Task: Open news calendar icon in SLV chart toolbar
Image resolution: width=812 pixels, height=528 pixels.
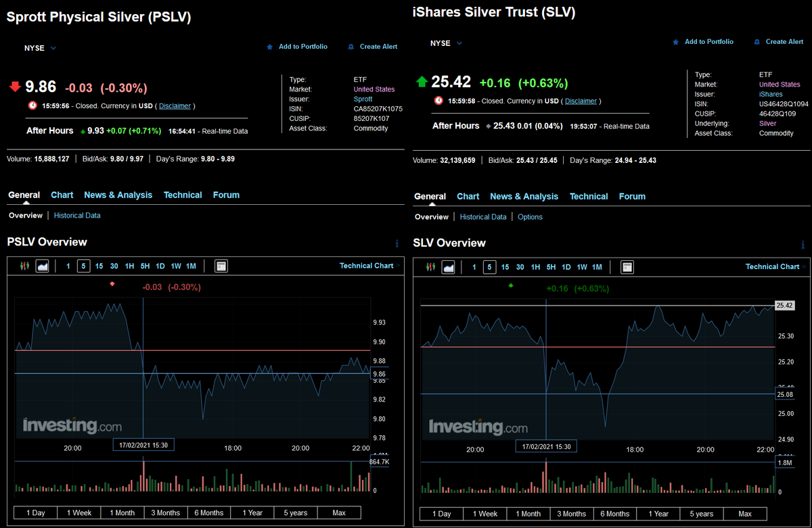Action: coord(627,267)
